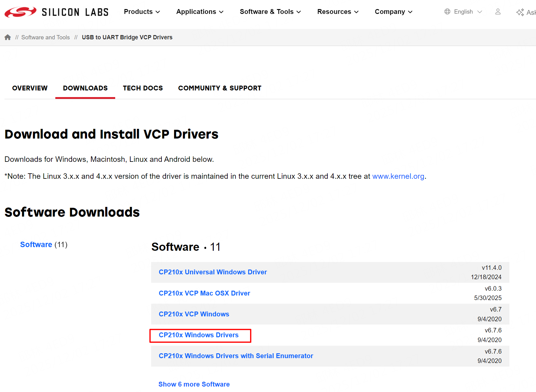Open the home breadcrumb icon
Image resolution: width=536 pixels, height=392 pixels.
pos(8,37)
